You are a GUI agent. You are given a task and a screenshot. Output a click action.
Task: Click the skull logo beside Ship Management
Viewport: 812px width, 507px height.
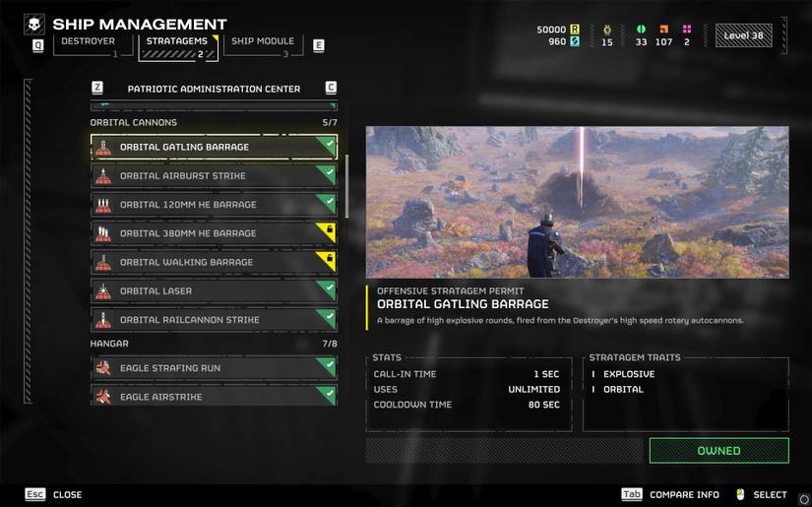click(34, 25)
